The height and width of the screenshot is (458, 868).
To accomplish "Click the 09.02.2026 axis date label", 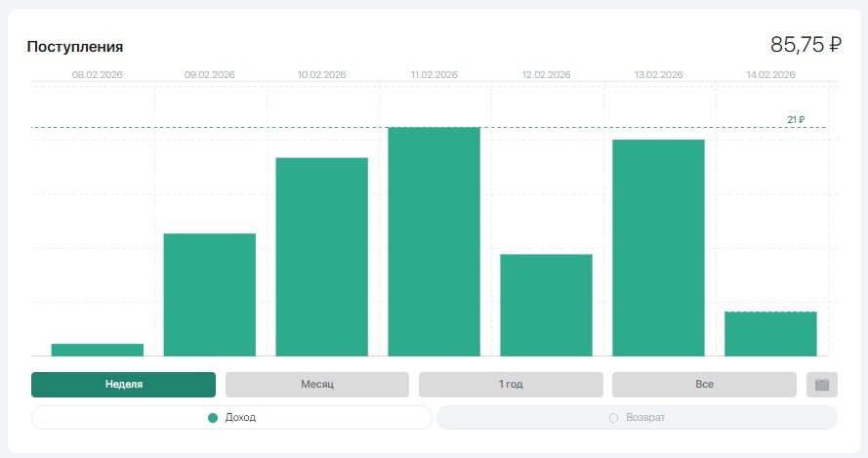I will click(210, 75).
